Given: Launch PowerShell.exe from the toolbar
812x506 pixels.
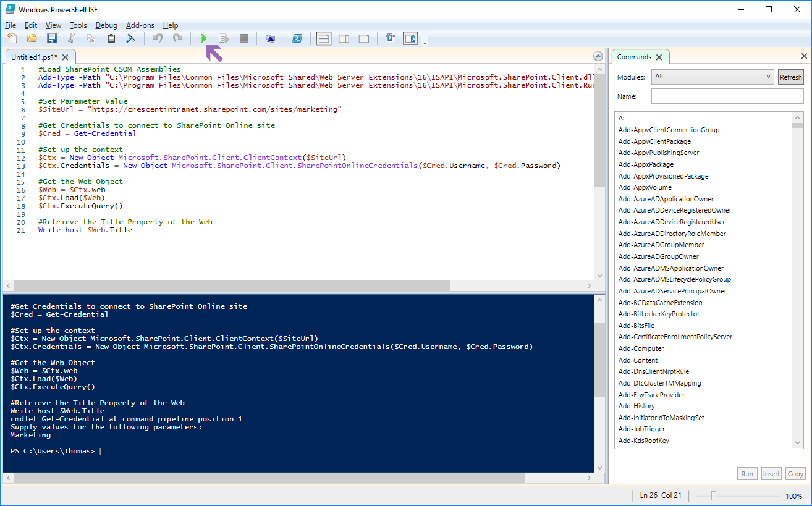Looking at the screenshot, I should [x=297, y=38].
